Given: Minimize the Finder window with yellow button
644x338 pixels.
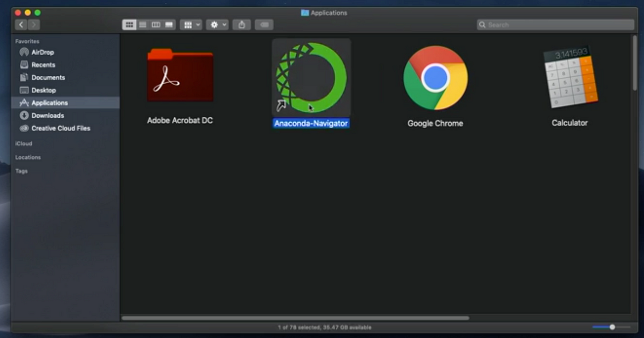Looking at the screenshot, I should pos(28,12).
